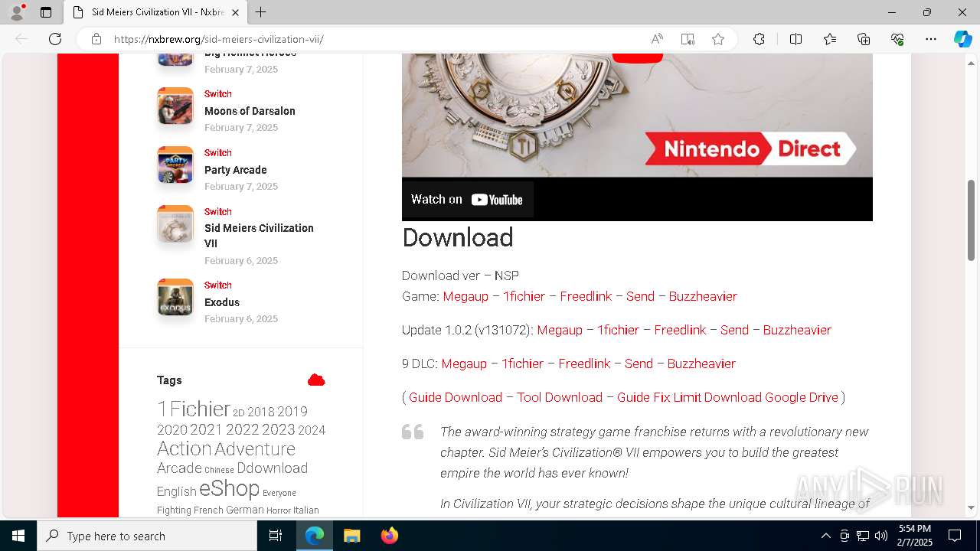
Task: Click Watch on YouTube button
Action: point(467,200)
